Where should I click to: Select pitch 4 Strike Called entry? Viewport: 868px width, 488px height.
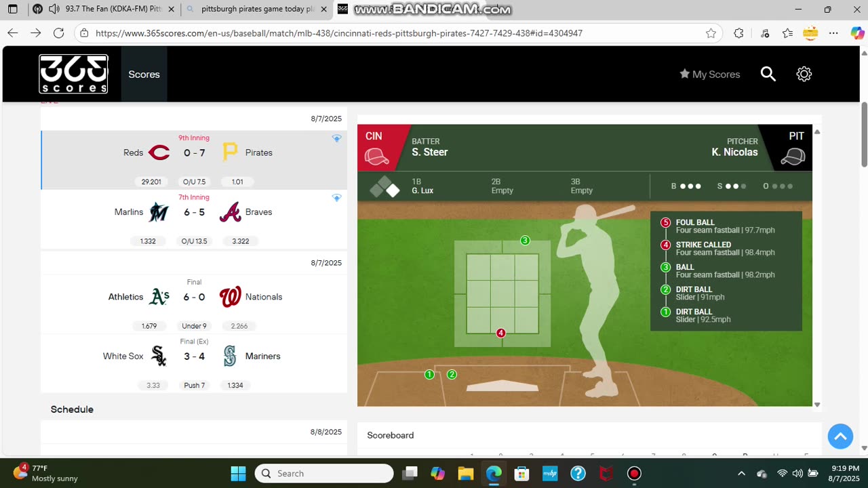(726, 249)
